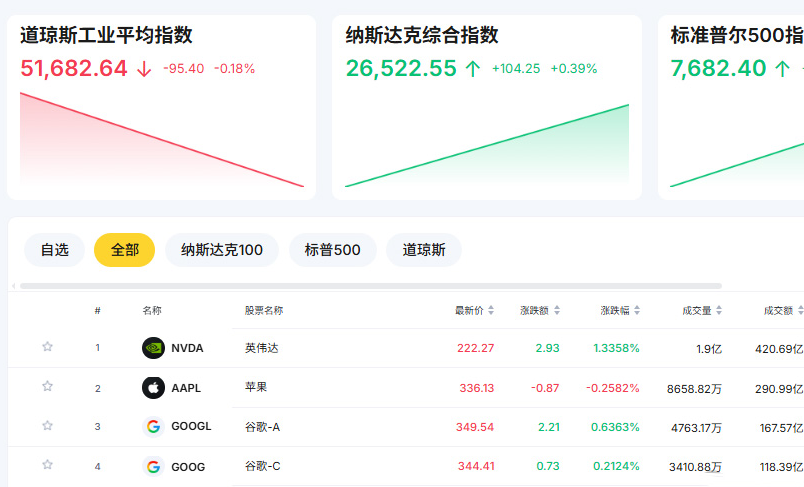Screen dimensions: 804x487
Task: Sort by 涨跌额 column arrows
Action: click(x=557, y=310)
